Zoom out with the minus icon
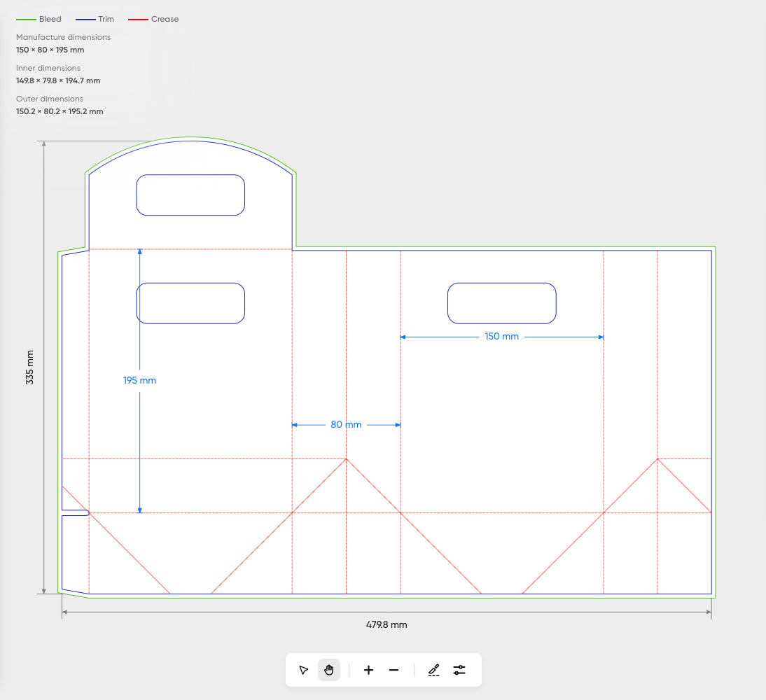Viewport: 766px width, 700px height. [x=394, y=670]
